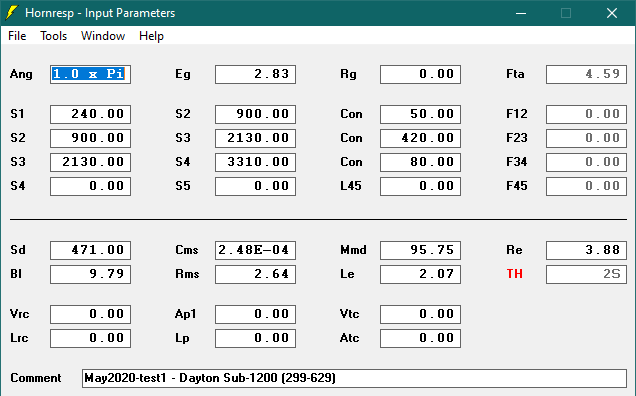The image size is (636, 396).
Task: Click the Fta label
Action: 515,74
